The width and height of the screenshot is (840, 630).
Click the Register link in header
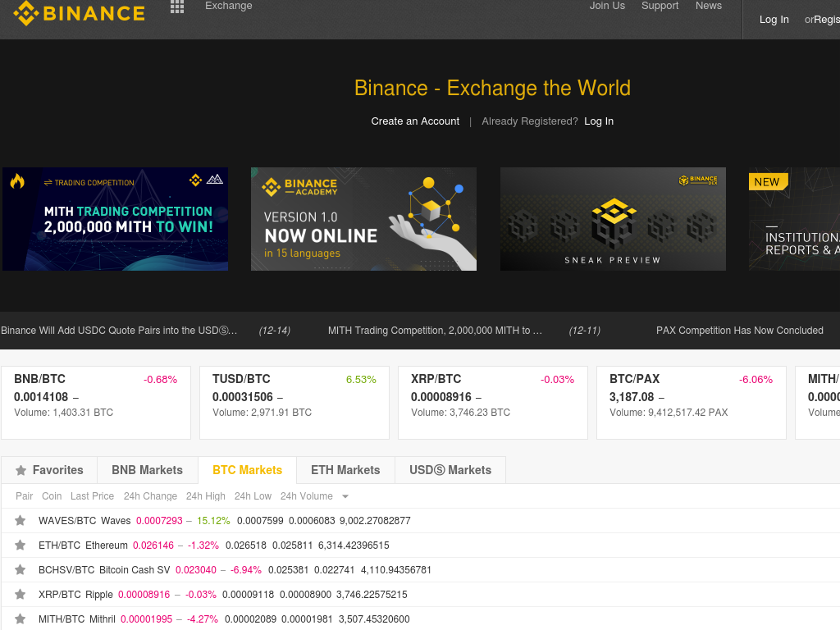[x=827, y=20]
